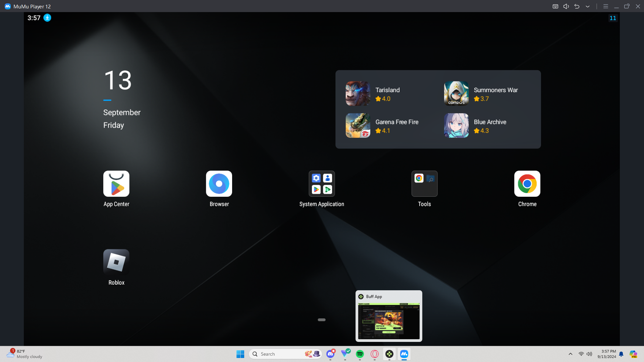Open the taskbar app with green checkmark

pos(345,354)
